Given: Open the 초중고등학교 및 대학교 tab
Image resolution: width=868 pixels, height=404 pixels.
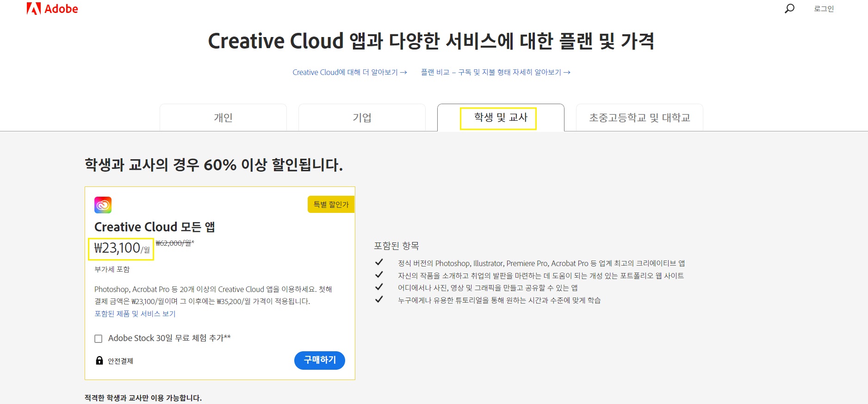Looking at the screenshot, I should [x=639, y=118].
